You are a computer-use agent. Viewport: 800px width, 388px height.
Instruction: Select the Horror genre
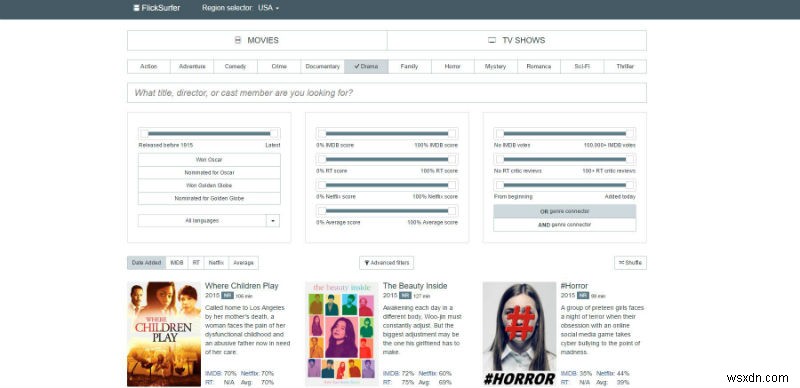(x=453, y=66)
